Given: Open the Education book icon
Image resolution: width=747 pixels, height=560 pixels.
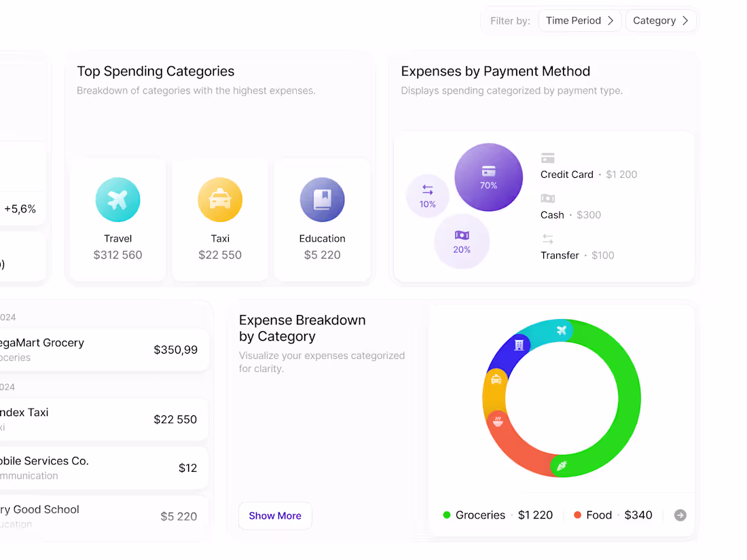Looking at the screenshot, I should click(x=322, y=200).
